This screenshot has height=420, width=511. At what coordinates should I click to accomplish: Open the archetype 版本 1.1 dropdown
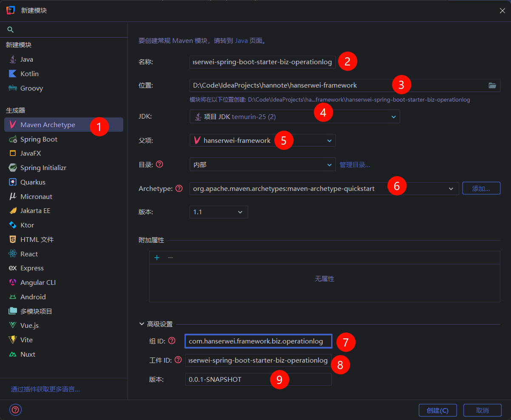240,212
